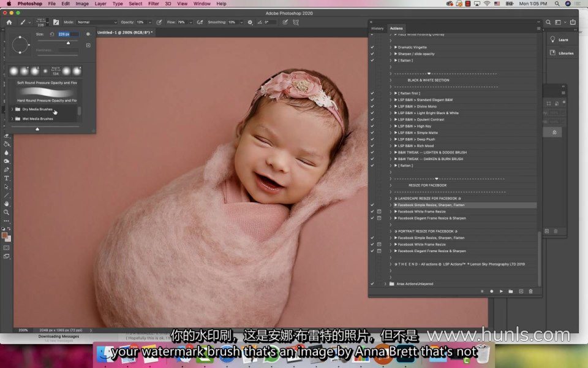The image size is (588, 368).
Task: Click the Learn panel button
Action: [561, 40]
